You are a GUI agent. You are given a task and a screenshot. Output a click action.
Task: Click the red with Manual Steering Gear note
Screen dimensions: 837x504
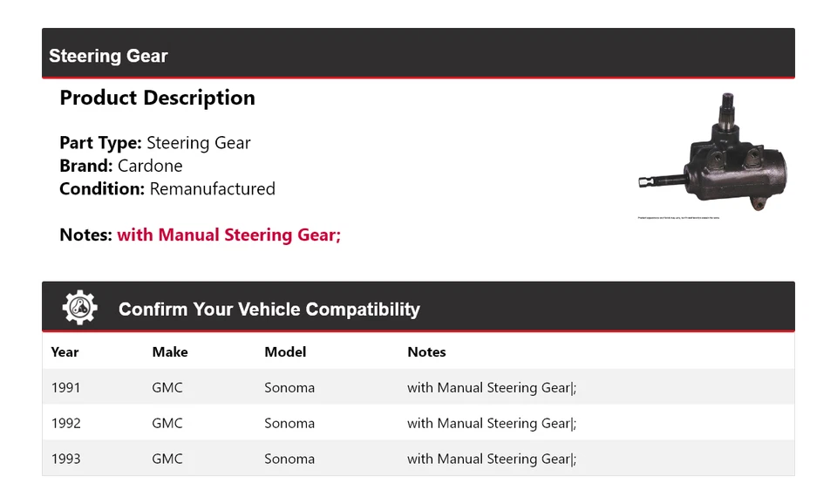228,235
